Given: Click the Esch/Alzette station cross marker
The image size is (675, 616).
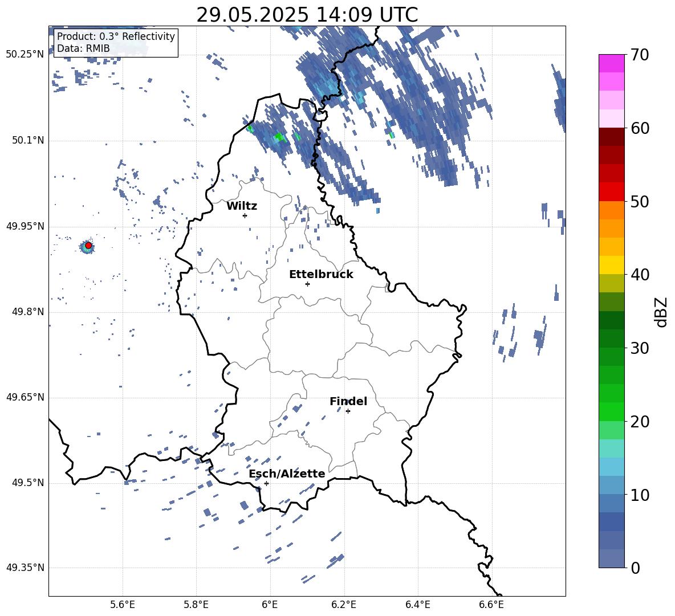Looking at the screenshot, I should 266,483.
